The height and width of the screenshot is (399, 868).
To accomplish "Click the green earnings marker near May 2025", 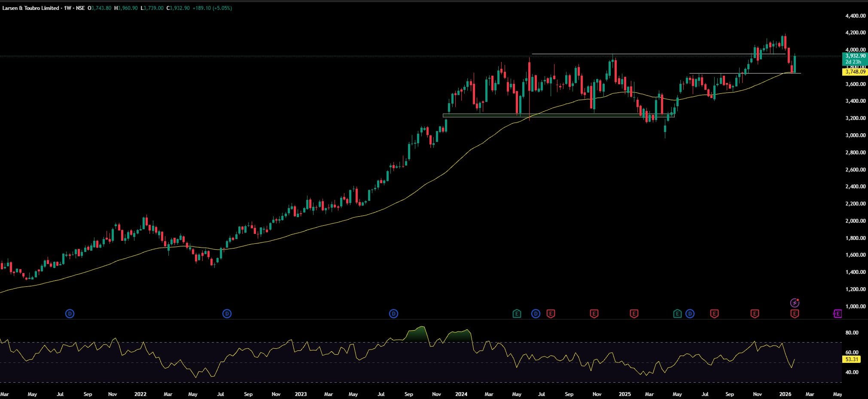I will (677, 314).
